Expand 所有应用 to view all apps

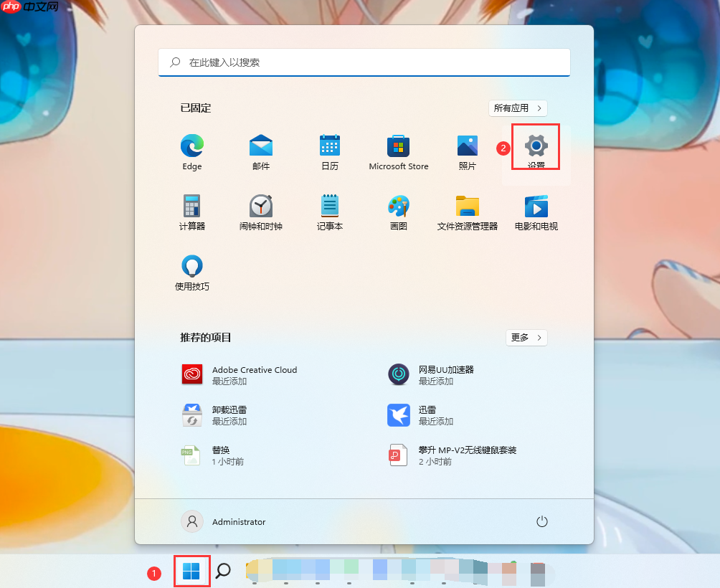click(x=518, y=108)
